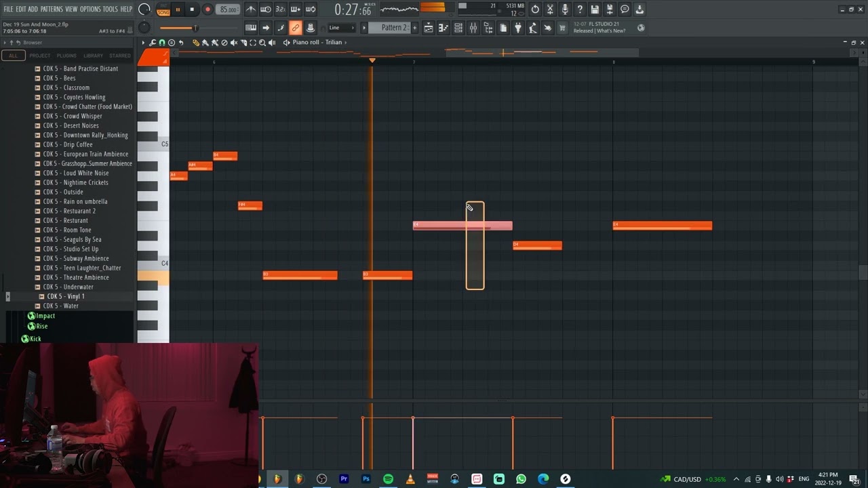Open the Browser options arrow

(6, 42)
